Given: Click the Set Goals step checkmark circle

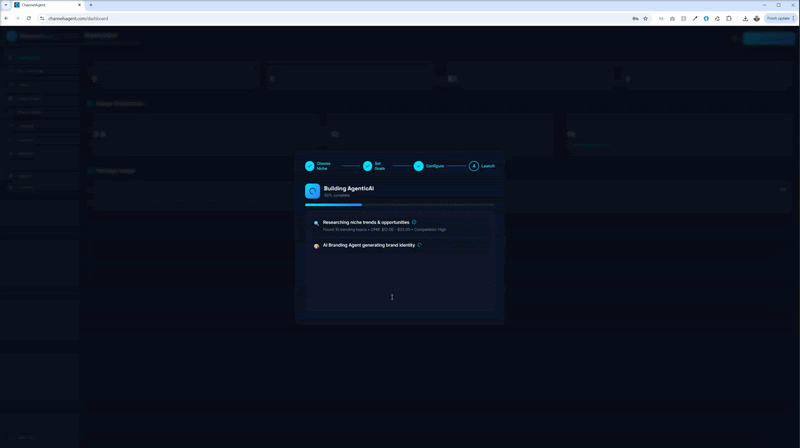Looking at the screenshot, I should coord(368,166).
